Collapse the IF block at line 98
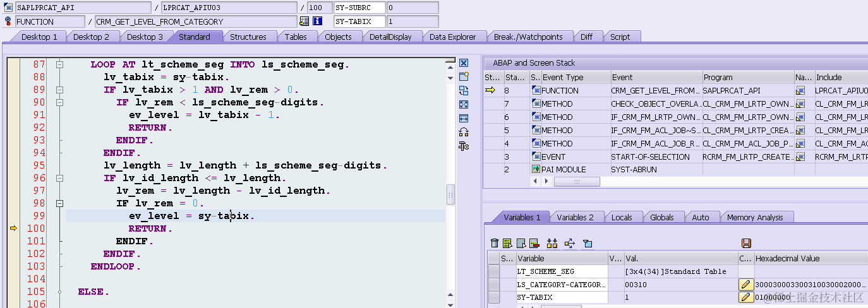Image resolution: width=868 pixels, height=308 pixels. [59, 203]
